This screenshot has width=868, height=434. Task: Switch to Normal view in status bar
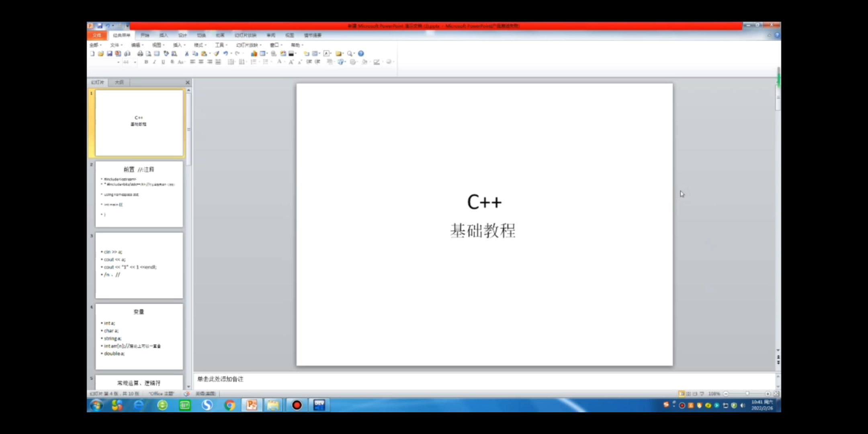[x=682, y=394]
